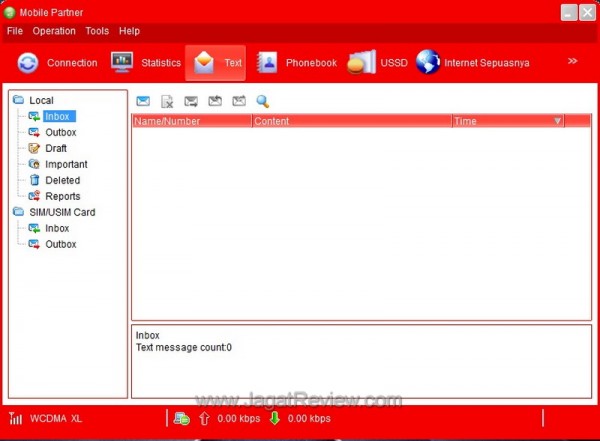Open the USSD icon
600x441 pixels.
360,63
